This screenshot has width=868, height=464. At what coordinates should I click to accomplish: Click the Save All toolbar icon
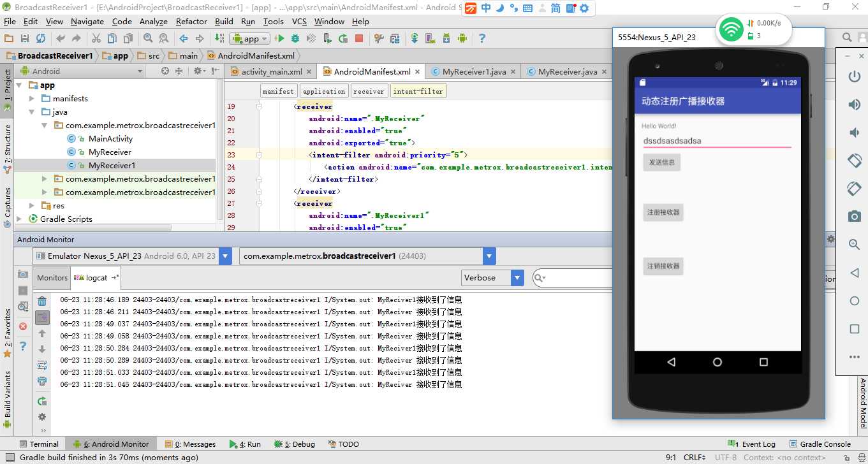click(x=25, y=38)
